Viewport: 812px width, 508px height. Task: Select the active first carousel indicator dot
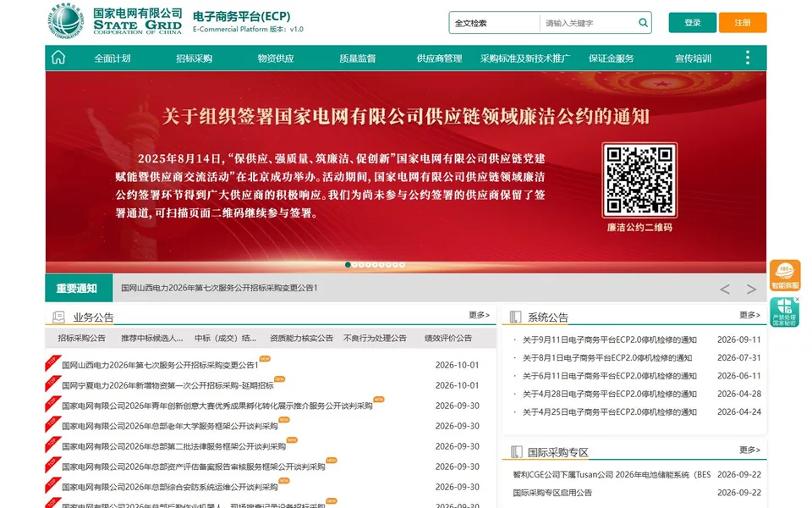(348, 264)
